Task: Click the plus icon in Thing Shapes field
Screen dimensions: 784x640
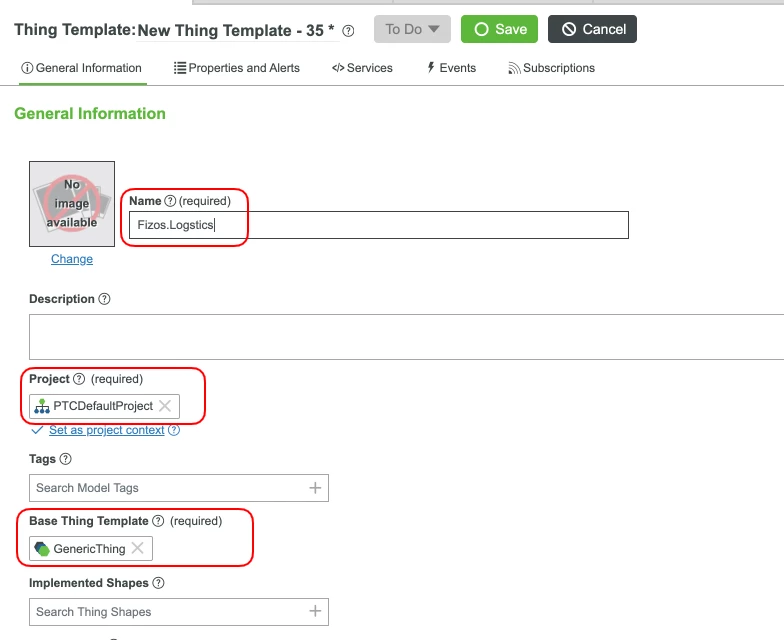Action: click(x=315, y=611)
